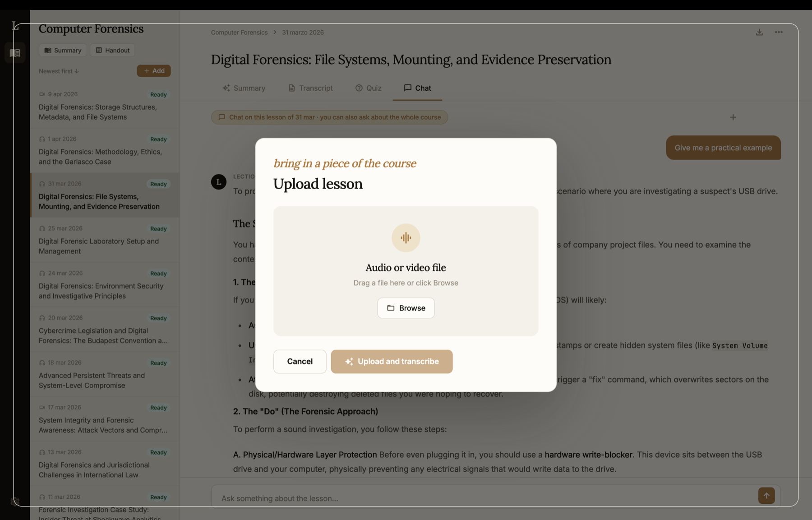Open the Summary tab of the lesson

pyautogui.click(x=244, y=88)
